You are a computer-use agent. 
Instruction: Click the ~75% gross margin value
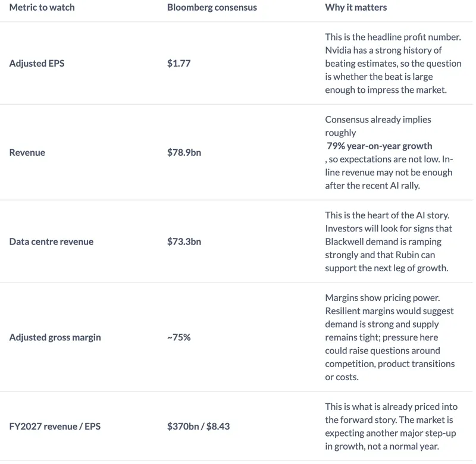(179, 337)
